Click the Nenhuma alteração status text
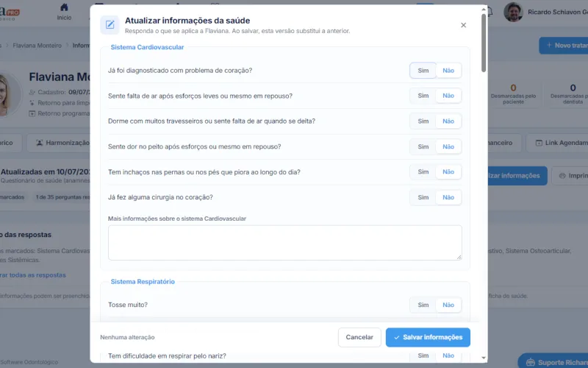Image resolution: width=588 pixels, height=368 pixels. pos(127,338)
